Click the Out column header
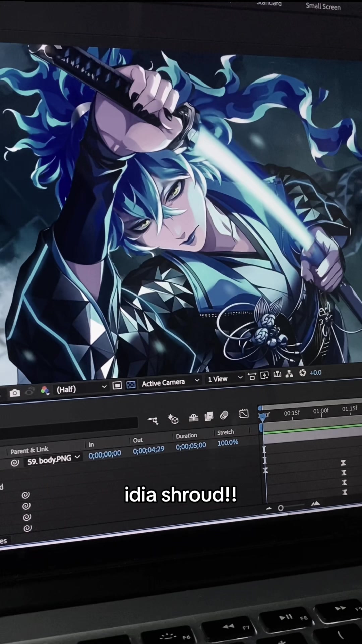This screenshot has height=644, width=362. (138, 440)
